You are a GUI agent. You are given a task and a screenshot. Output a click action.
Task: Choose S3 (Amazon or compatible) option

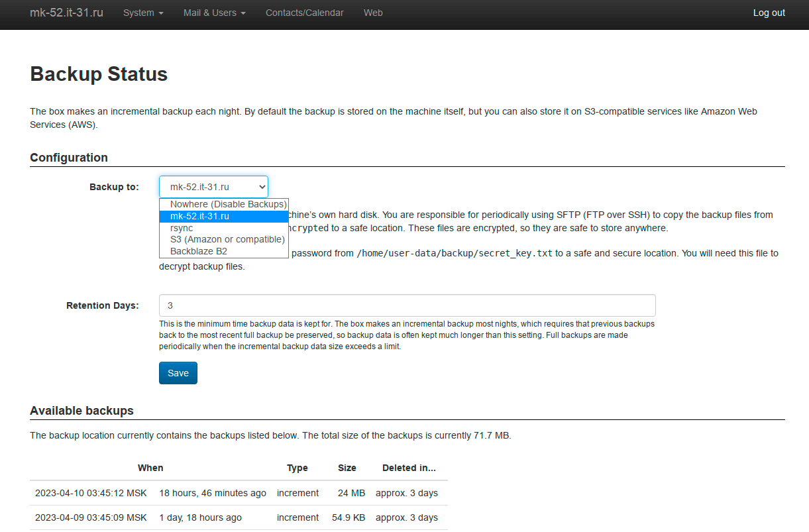coord(223,239)
